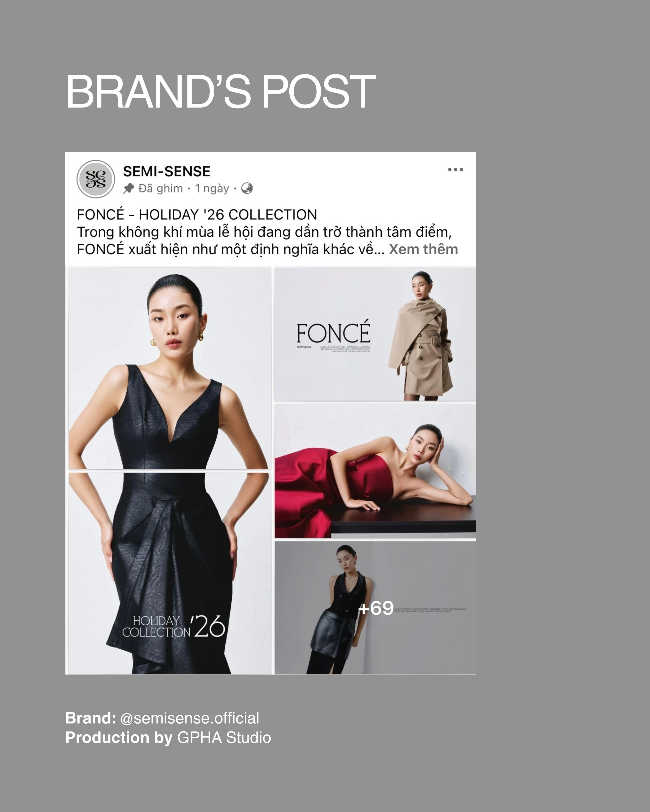Open the red strapless dress photo
The width and height of the screenshot is (650, 812).
(x=375, y=471)
